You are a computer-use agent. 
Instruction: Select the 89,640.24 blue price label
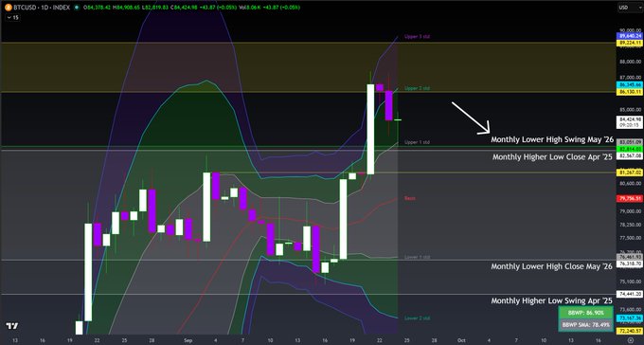point(630,36)
